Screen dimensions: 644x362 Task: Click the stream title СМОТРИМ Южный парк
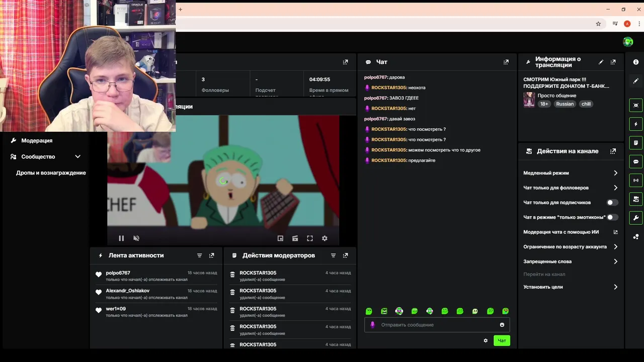(566, 83)
